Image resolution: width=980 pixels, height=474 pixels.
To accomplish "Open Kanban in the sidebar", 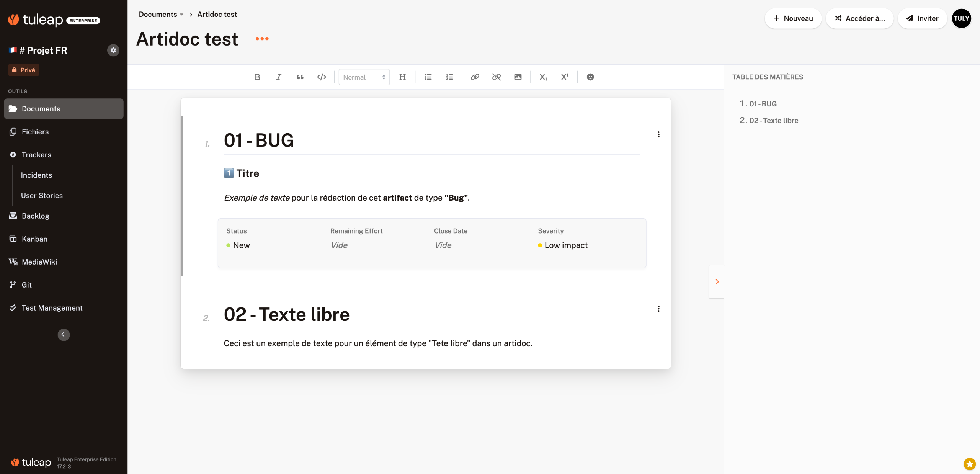I will (34, 239).
